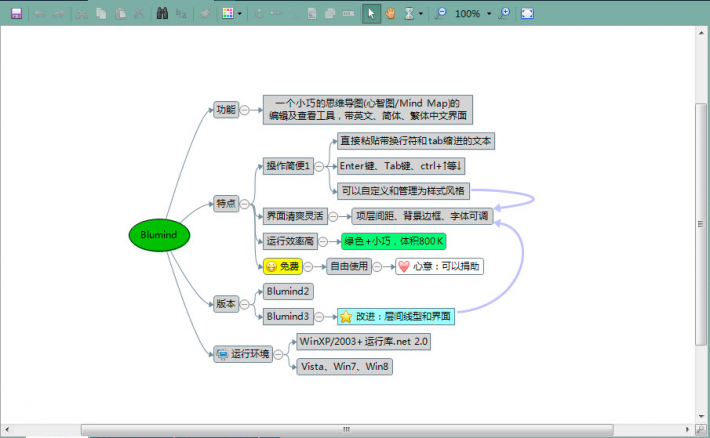Click the horizontal scrollbar right arrow

[687, 429]
